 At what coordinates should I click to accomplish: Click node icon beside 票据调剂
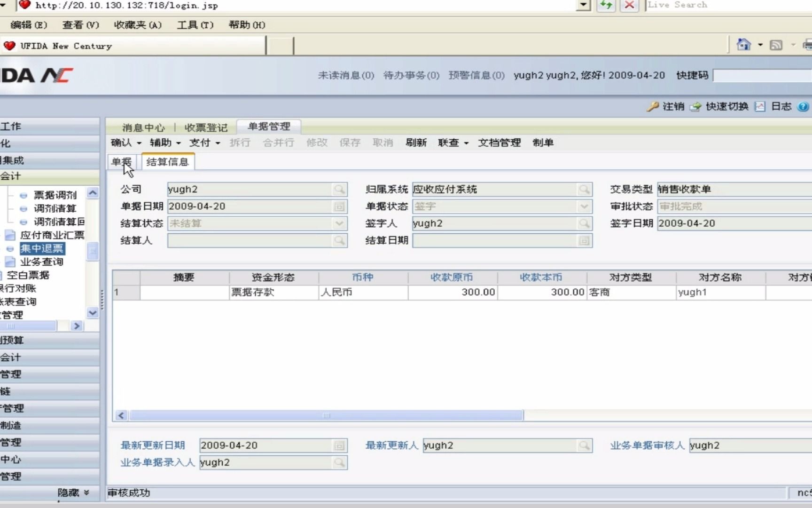[23, 195]
